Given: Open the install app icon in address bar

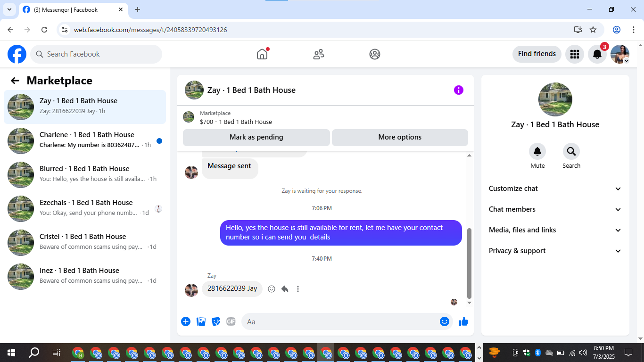Looking at the screenshot, I should click(578, 30).
